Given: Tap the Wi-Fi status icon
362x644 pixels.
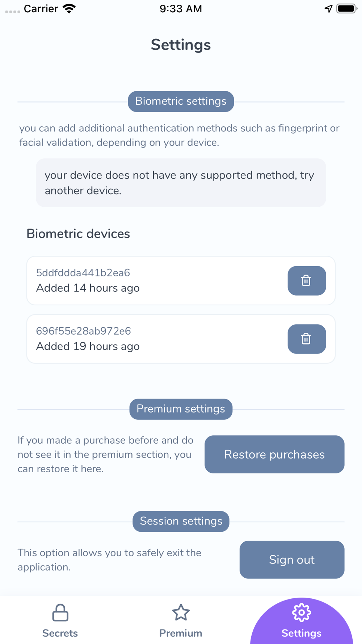Looking at the screenshot, I should pyautogui.click(x=69, y=9).
